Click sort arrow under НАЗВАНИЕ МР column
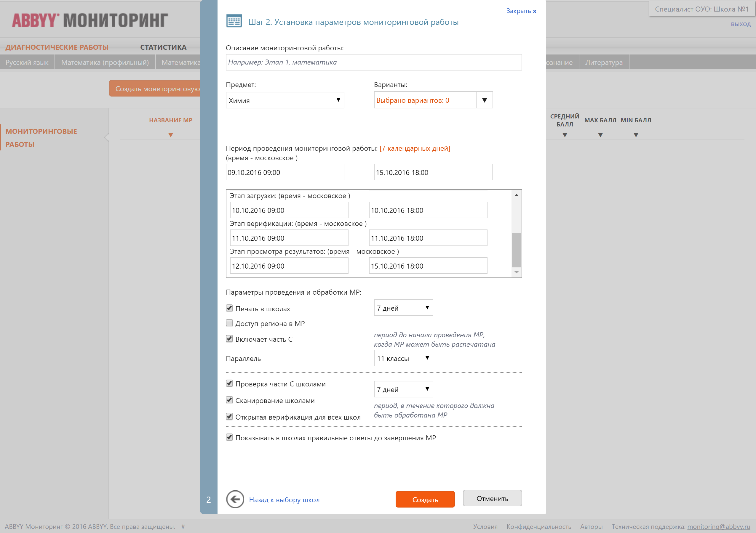Viewport: 756px width, 533px height. pos(171,135)
